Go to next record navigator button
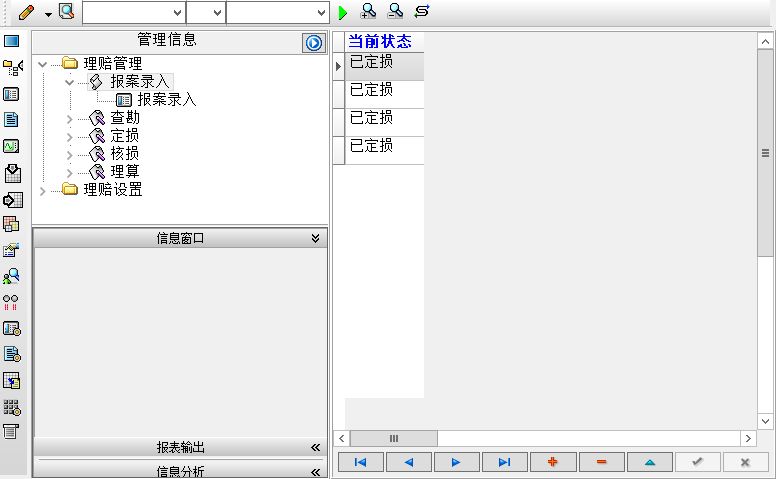This screenshot has height=479, width=776. click(x=456, y=462)
